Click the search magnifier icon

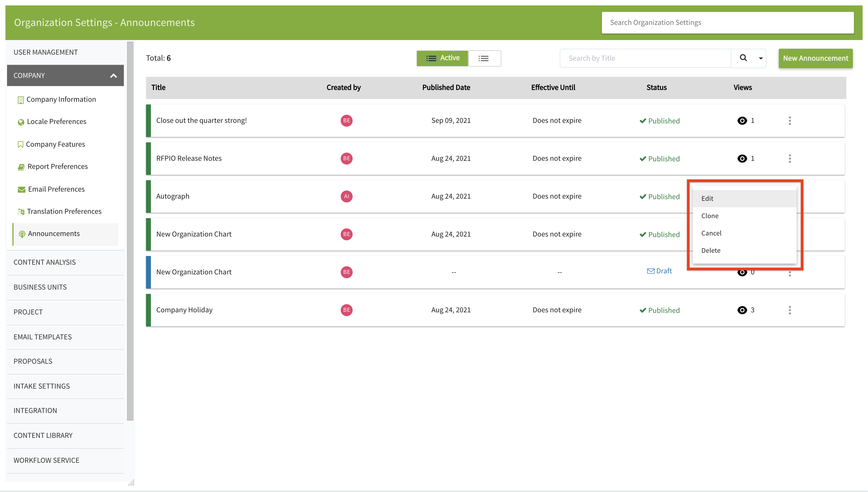coord(743,58)
